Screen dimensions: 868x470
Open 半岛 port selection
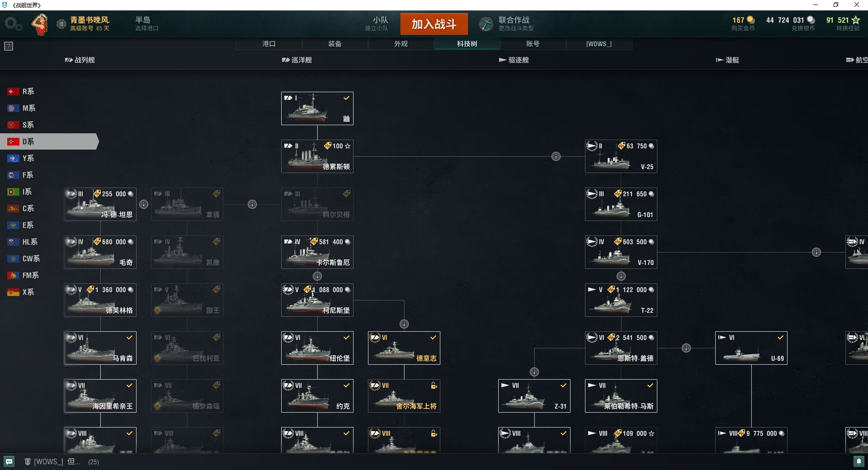(x=146, y=24)
